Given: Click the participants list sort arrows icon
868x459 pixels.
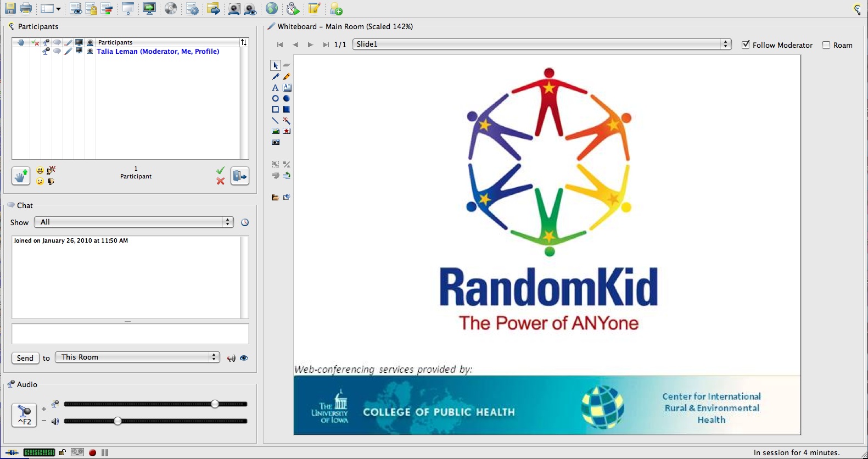Looking at the screenshot, I should tap(244, 42).
